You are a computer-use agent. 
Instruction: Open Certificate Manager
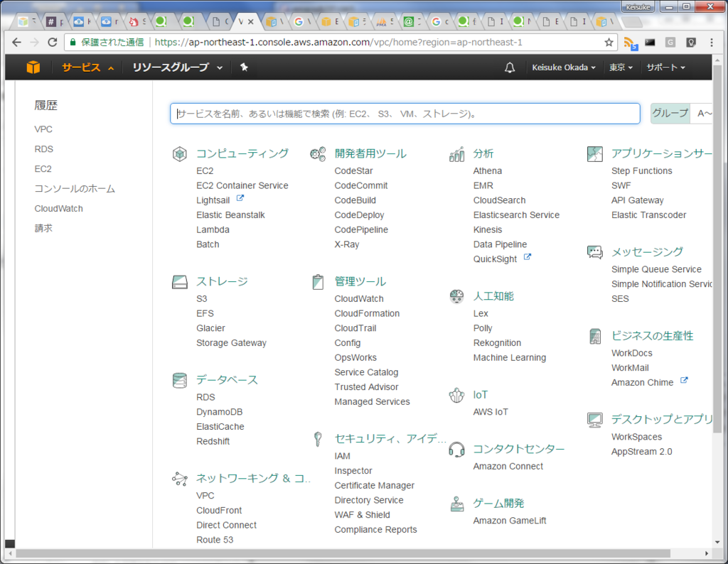click(374, 486)
